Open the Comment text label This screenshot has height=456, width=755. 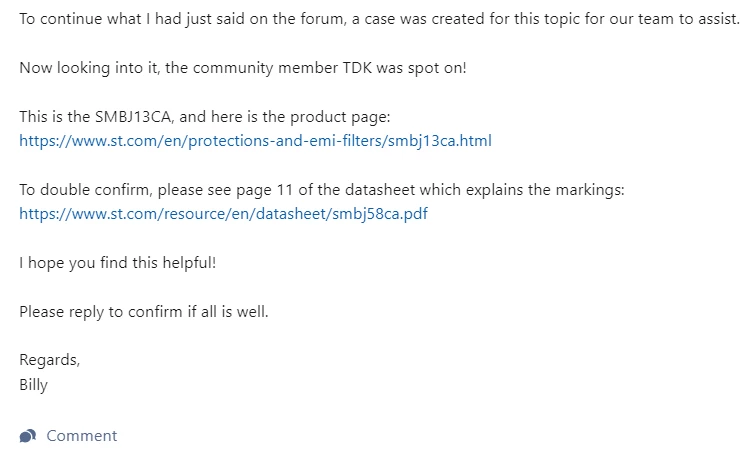81,436
